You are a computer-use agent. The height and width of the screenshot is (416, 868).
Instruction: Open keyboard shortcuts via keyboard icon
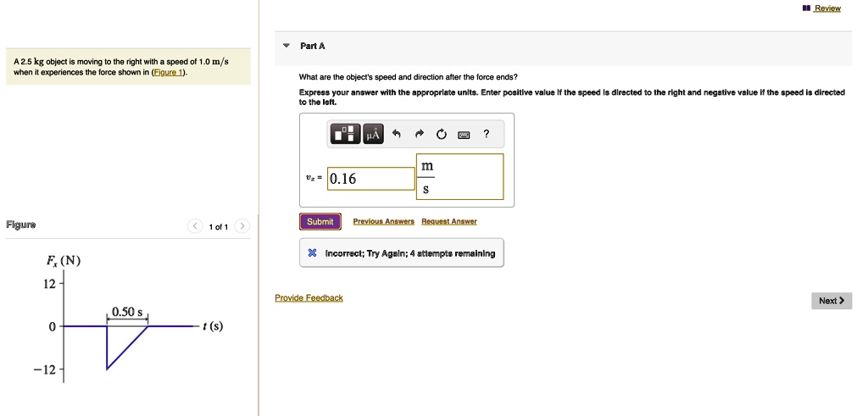[x=464, y=134]
